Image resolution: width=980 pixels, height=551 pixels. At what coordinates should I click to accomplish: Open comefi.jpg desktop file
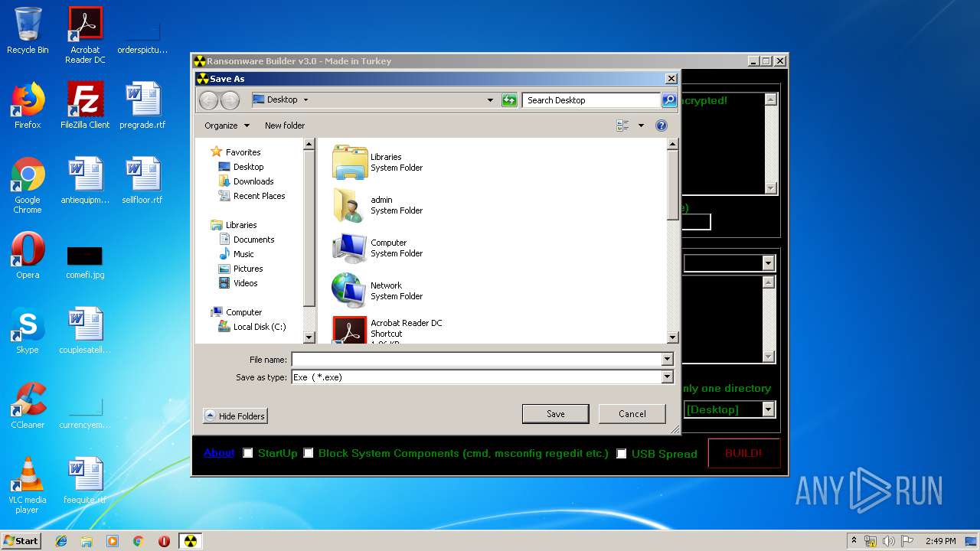(x=85, y=262)
